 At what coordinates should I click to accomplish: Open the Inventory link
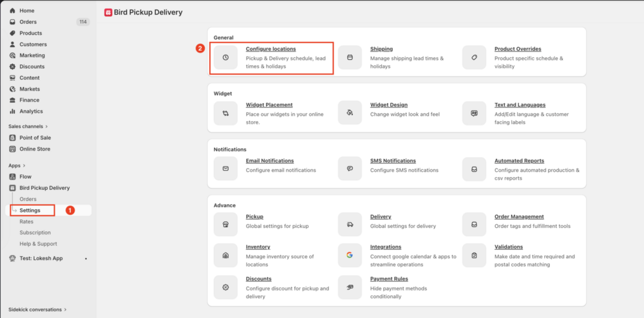click(x=258, y=247)
